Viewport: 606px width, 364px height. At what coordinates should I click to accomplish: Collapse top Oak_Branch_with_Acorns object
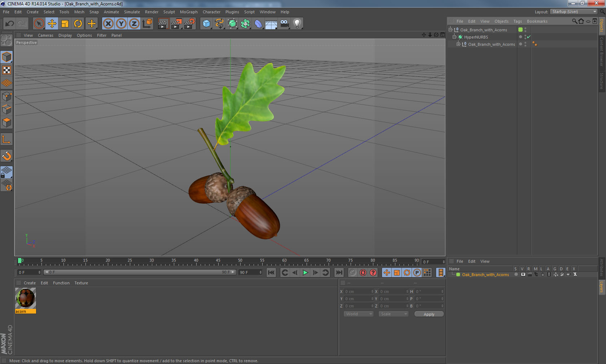pyautogui.click(x=450, y=30)
